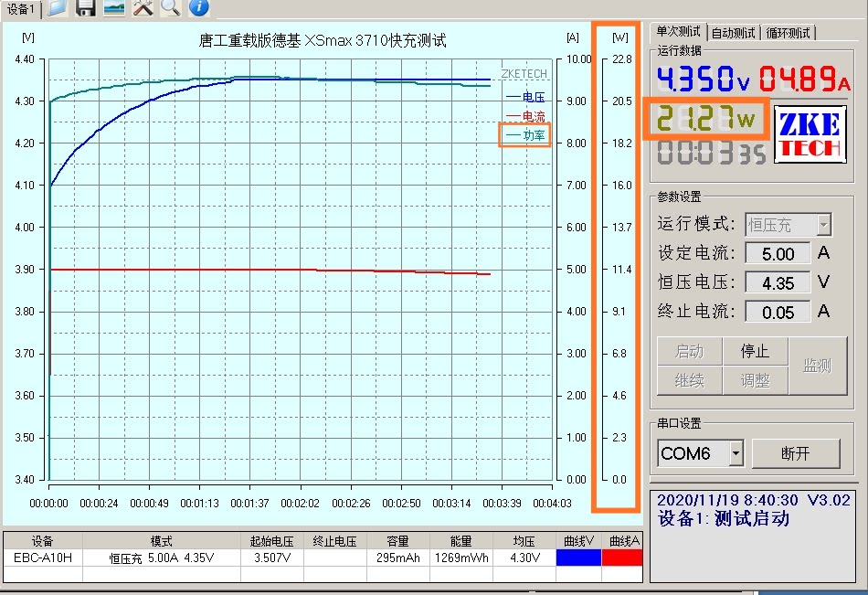
Task: Click the 终止电压 column header
Action: coord(335,541)
